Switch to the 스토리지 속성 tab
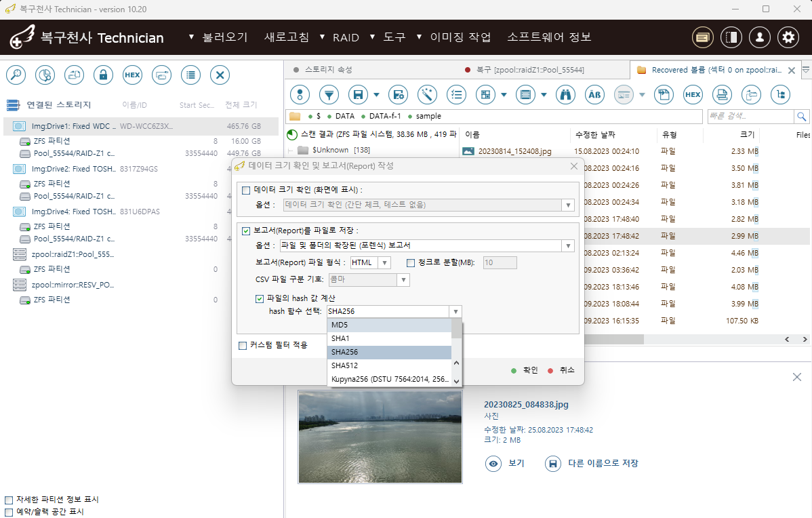812x518 pixels. [x=328, y=69]
